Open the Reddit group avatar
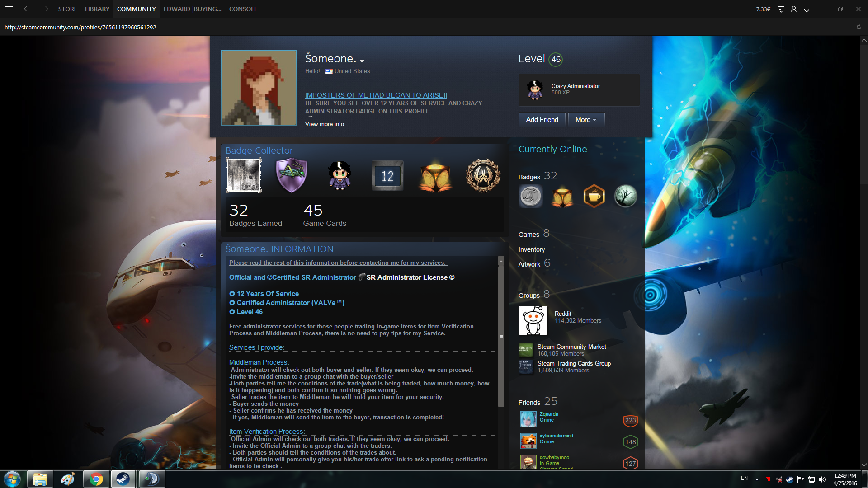This screenshot has width=868, height=488. coord(533,320)
